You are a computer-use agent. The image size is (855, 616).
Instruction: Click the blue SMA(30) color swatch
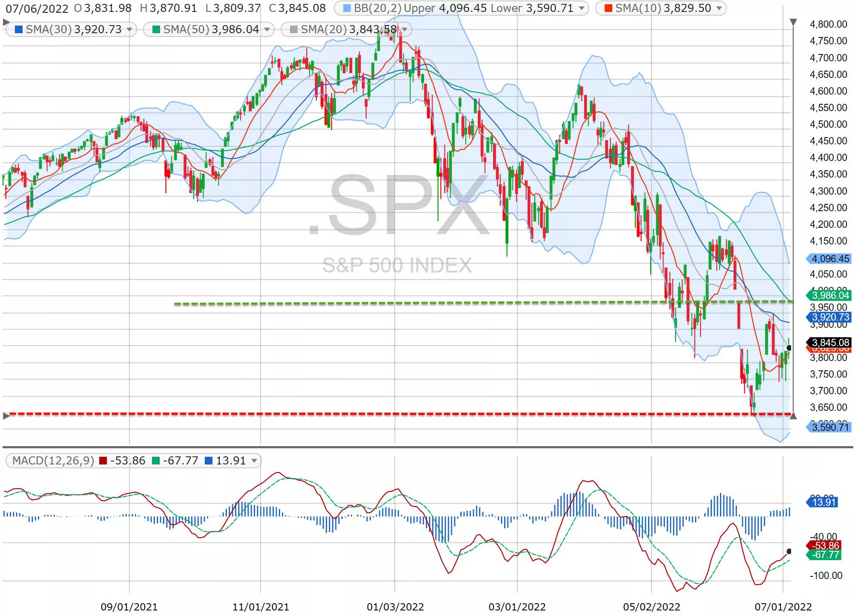(x=19, y=29)
